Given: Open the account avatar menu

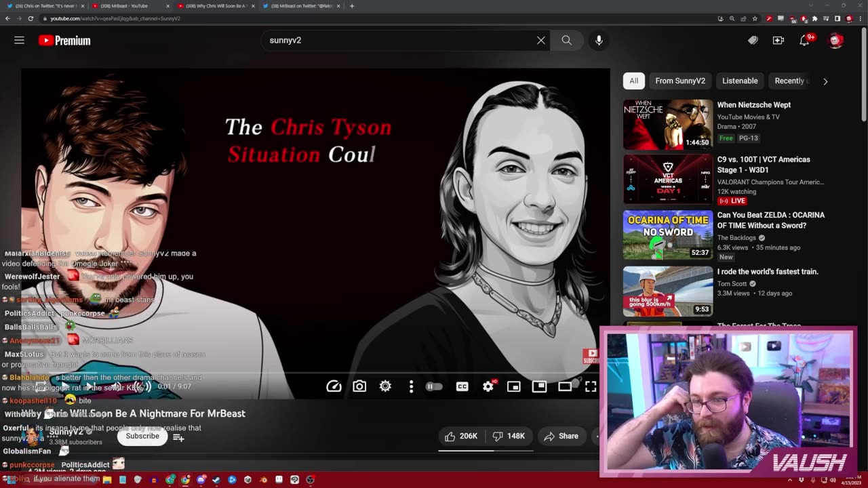Looking at the screenshot, I should (x=835, y=41).
